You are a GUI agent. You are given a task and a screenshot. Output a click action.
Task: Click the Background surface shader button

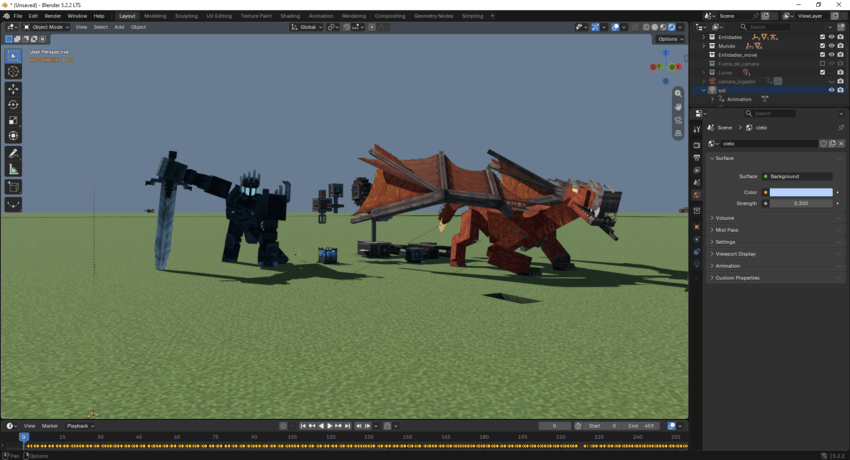797,176
